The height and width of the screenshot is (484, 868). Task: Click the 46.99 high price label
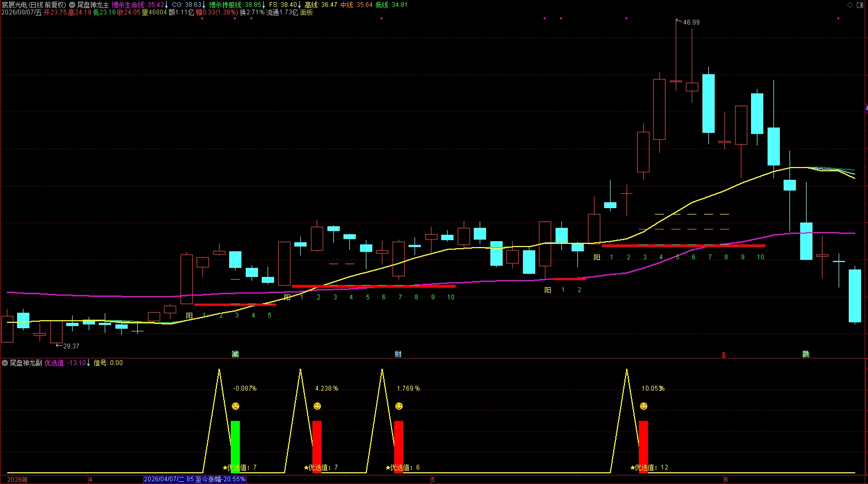691,22
